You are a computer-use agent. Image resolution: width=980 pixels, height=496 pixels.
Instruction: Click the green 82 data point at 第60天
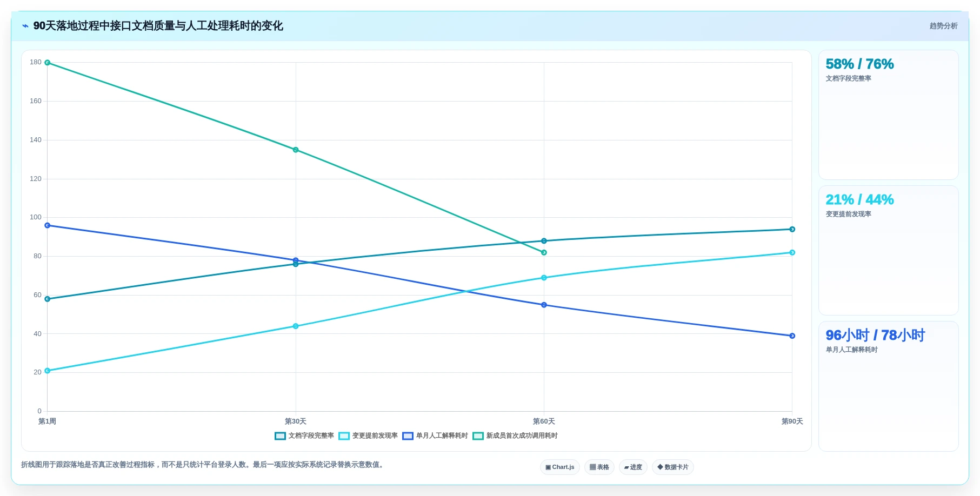(544, 252)
